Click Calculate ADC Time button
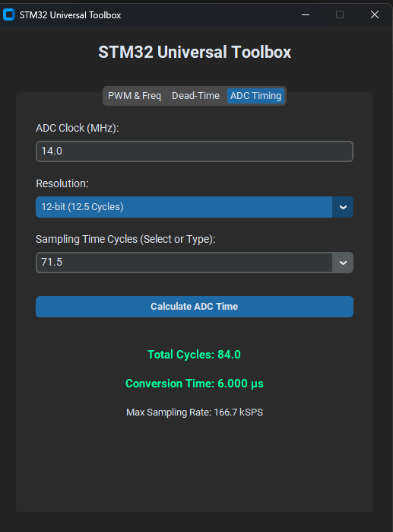Image resolution: width=393 pixels, height=532 pixels. (x=195, y=307)
